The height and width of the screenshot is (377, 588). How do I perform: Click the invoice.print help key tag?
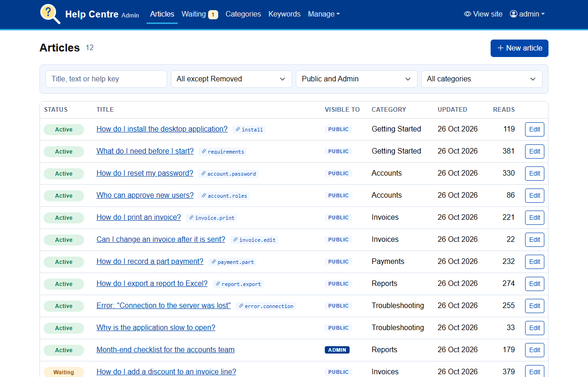(211, 218)
